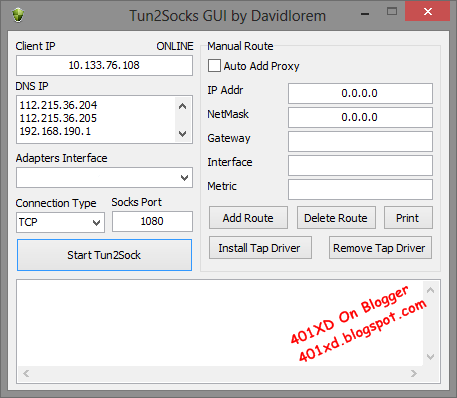The image size is (457, 398).
Task: Click DNS list scroll up arrow
Action: pos(182,106)
